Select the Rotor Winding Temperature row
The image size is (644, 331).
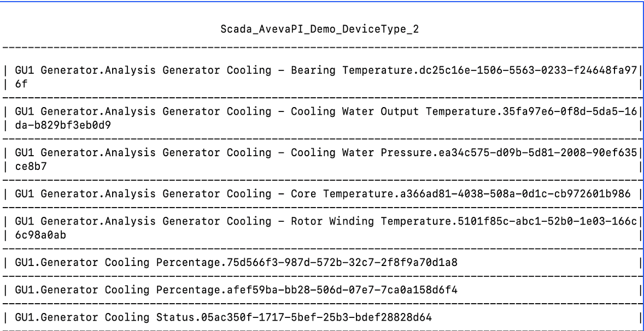click(x=322, y=228)
